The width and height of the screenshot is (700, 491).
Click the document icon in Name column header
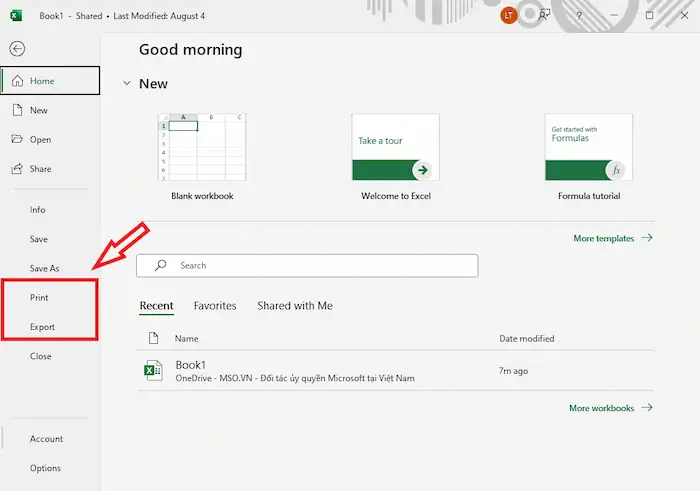[153, 339]
